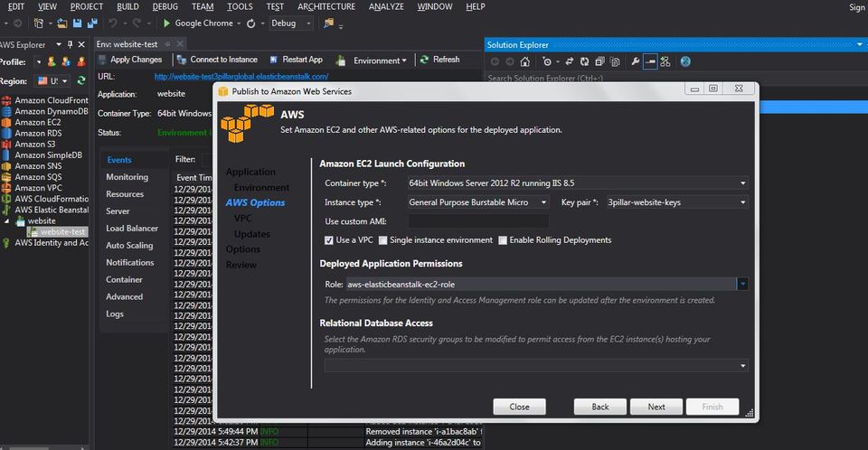Enable Single instance environment checkbox
Screen dimensions: 868x450
383,240
